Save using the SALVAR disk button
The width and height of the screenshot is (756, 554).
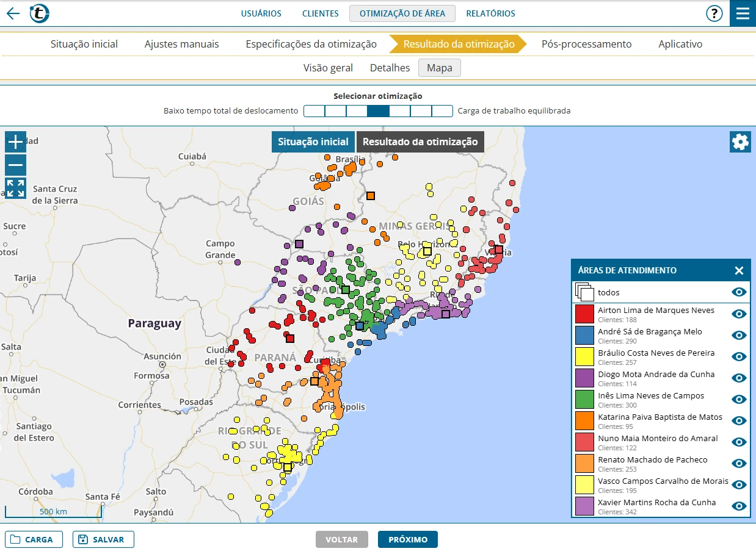coord(103,539)
